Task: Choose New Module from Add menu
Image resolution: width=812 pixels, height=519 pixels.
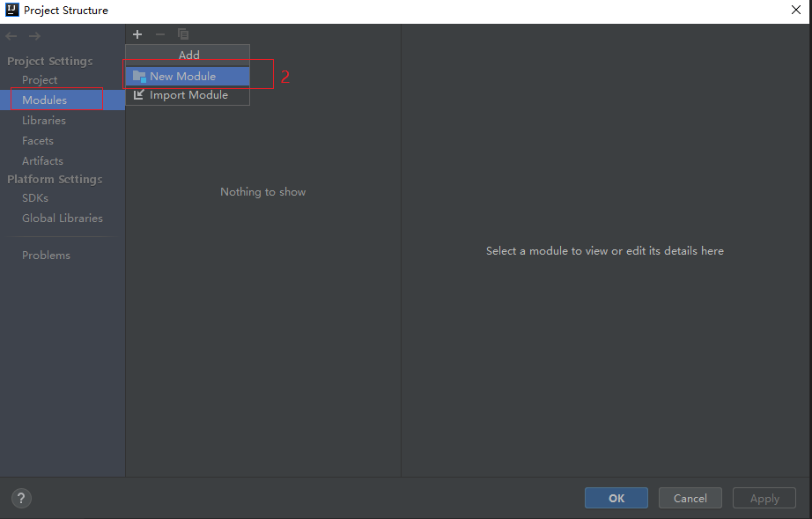Action: 182,77
